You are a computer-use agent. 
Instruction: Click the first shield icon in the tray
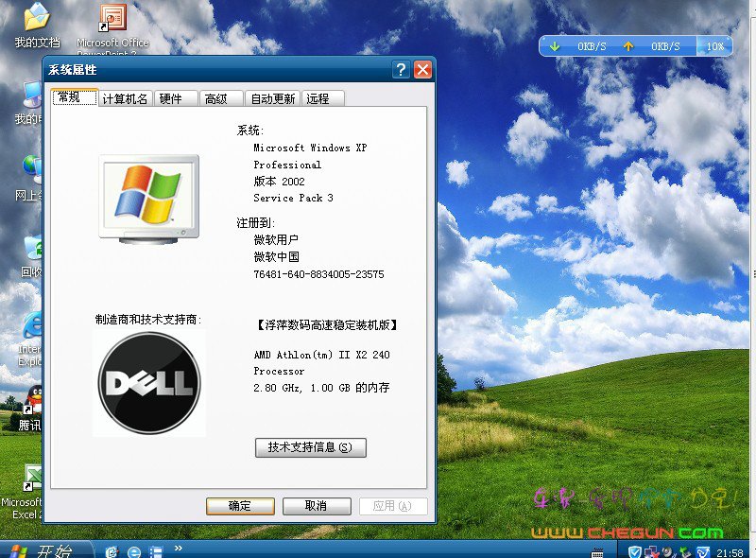click(x=634, y=551)
